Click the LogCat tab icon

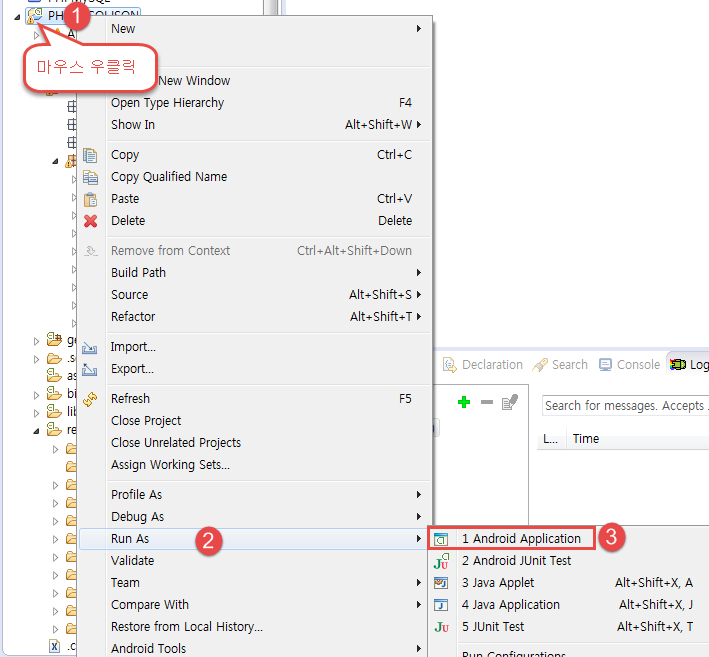[x=678, y=364]
